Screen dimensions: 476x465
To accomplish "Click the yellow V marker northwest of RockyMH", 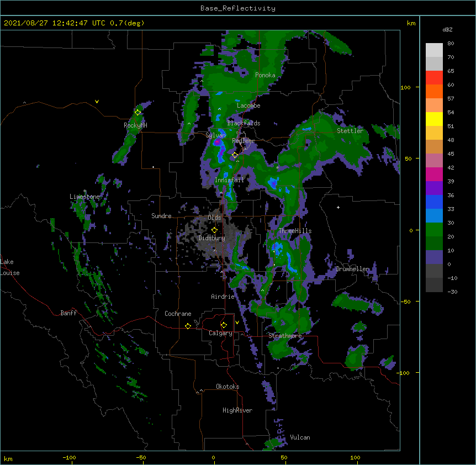I will pos(97,102).
